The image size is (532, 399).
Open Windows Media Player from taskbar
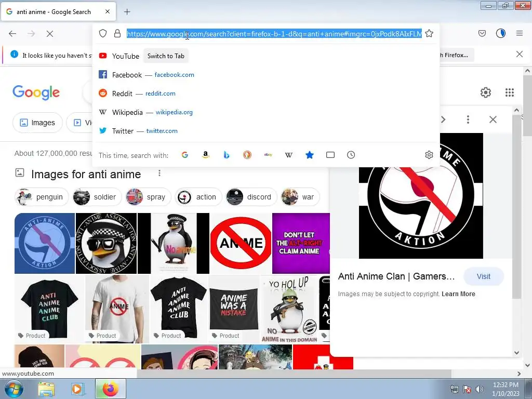(78, 389)
